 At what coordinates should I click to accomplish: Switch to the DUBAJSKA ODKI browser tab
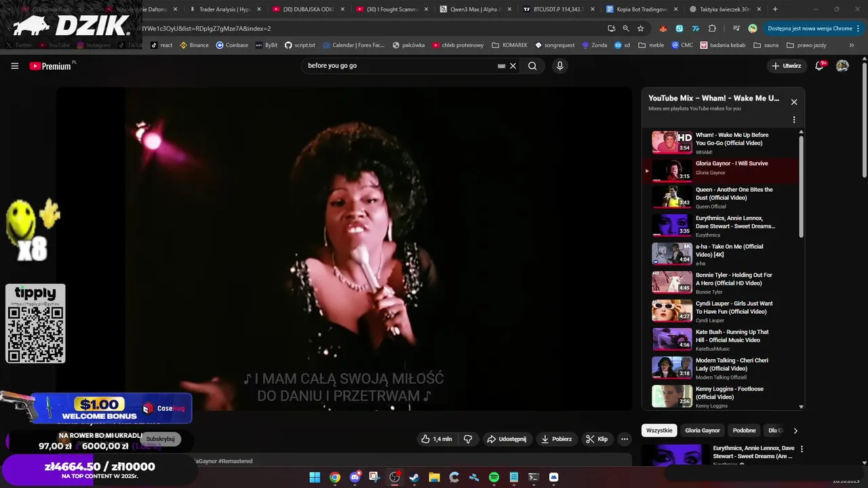[x=307, y=9]
